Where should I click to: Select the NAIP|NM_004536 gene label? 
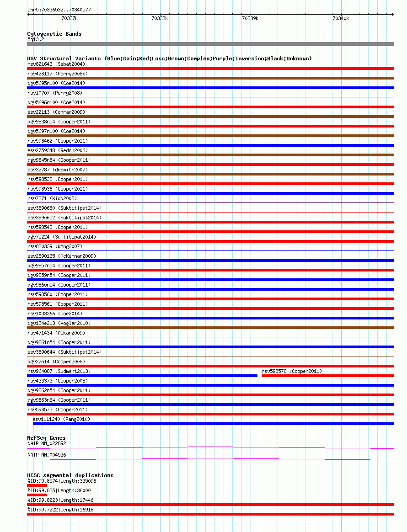tap(47, 455)
